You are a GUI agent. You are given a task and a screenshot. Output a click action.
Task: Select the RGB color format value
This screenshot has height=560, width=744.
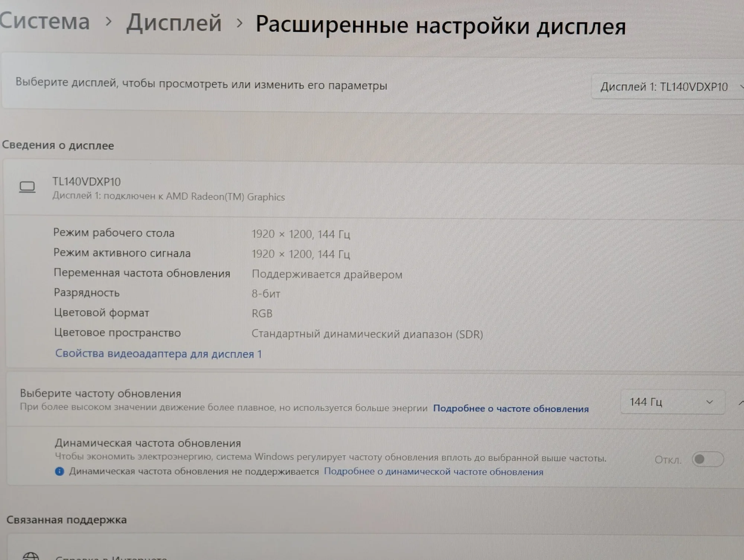pos(262,313)
